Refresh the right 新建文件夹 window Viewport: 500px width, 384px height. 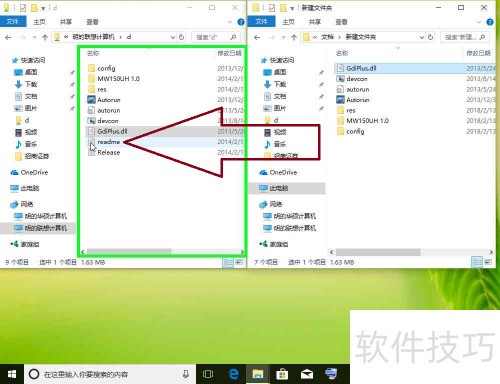point(431,37)
